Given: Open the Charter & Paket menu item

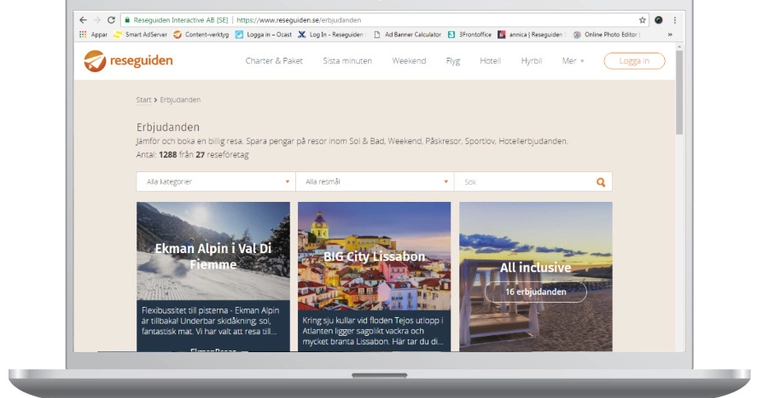Looking at the screenshot, I should (x=274, y=61).
